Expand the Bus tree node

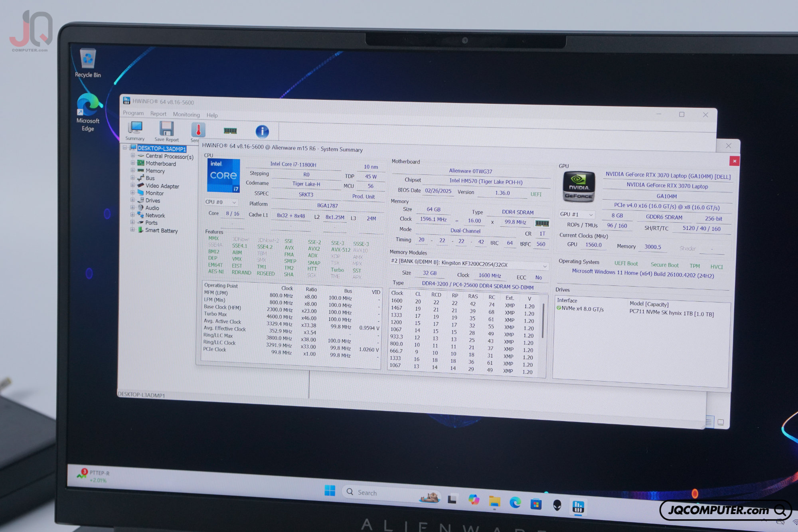click(133, 177)
